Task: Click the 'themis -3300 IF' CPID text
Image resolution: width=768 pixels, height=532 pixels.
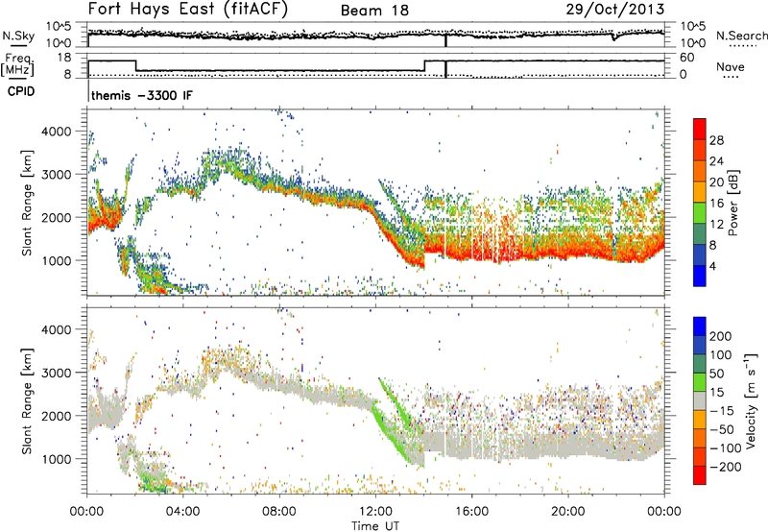Action: [x=142, y=95]
